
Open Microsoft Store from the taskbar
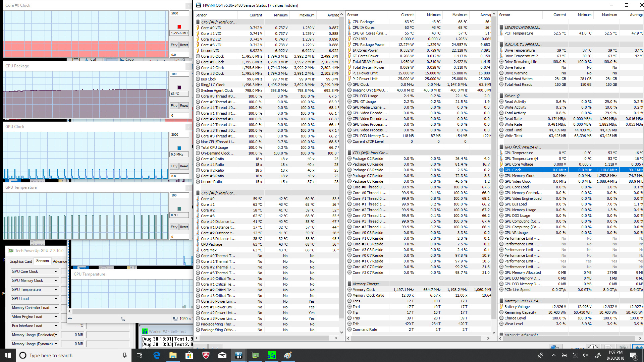click(x=189, y=355)
